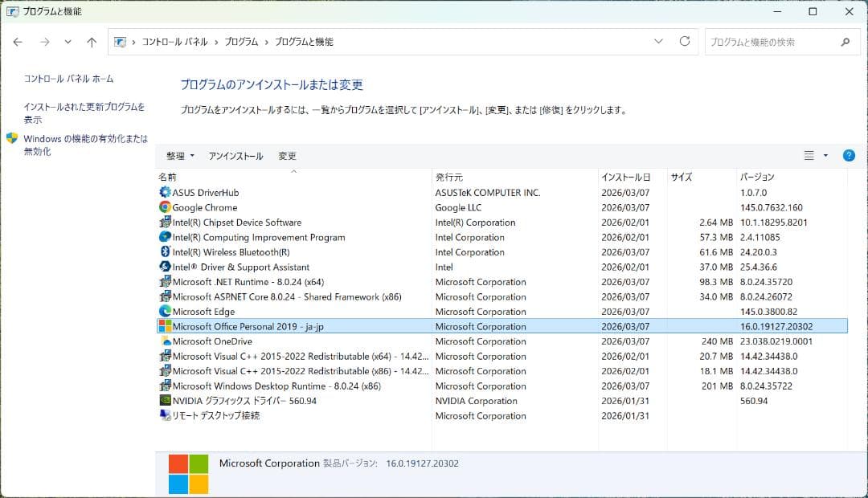
Task: Open the 整理 dropdown menu
Action: tap(181, 156)
